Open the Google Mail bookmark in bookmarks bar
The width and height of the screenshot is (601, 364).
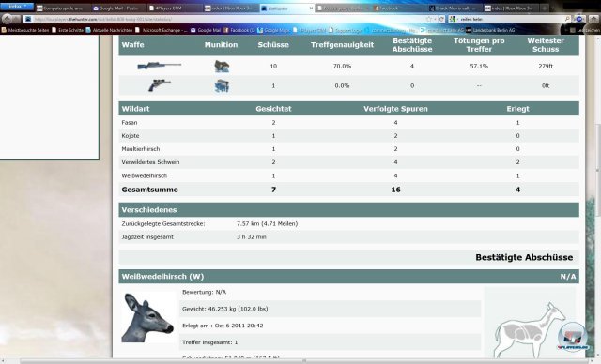click(206, 30)
